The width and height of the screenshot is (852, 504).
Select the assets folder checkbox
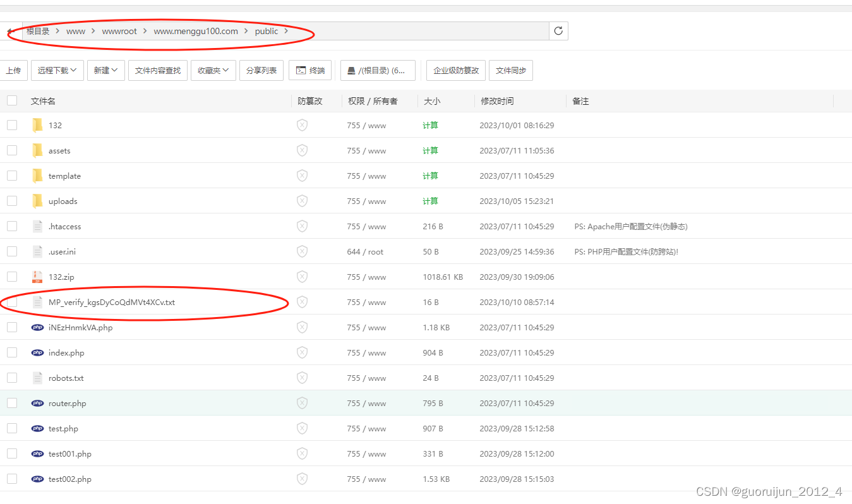(x=12, y=150)
